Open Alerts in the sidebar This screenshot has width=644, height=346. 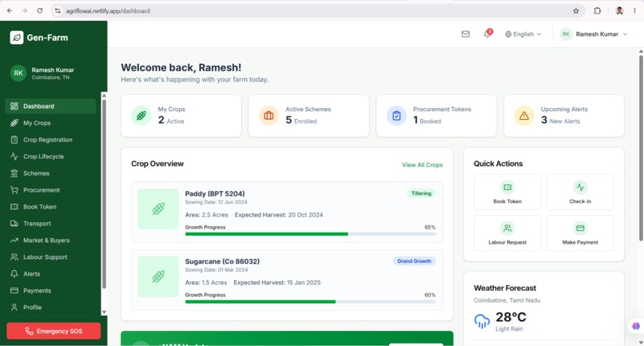[50, 273]
